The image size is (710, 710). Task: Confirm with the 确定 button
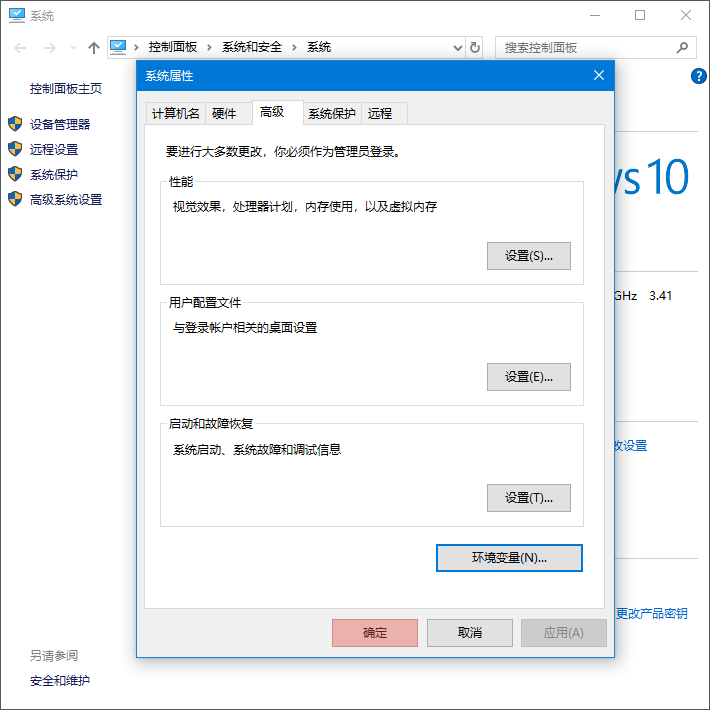pos(374,633)
